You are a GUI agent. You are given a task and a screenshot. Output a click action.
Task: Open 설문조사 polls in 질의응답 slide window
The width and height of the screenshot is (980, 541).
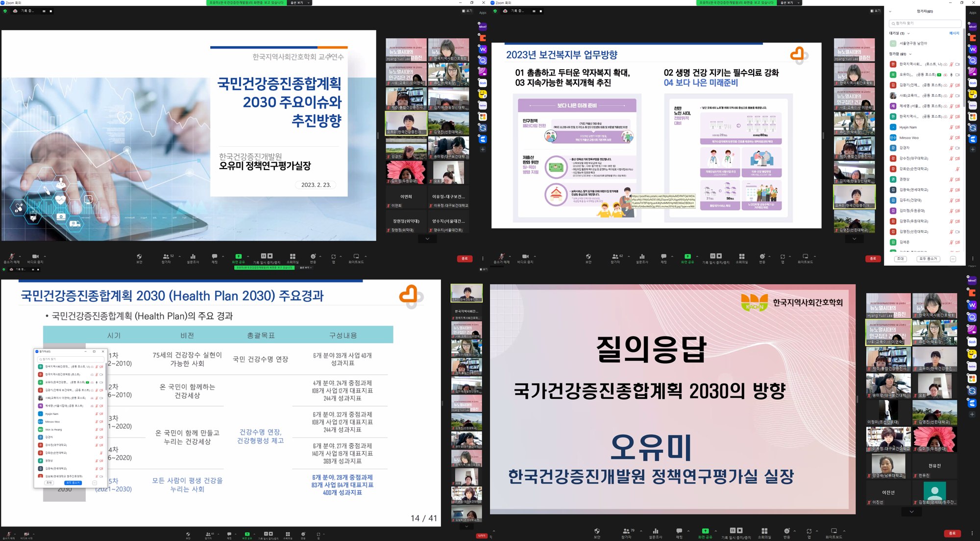tap(655, 532)
